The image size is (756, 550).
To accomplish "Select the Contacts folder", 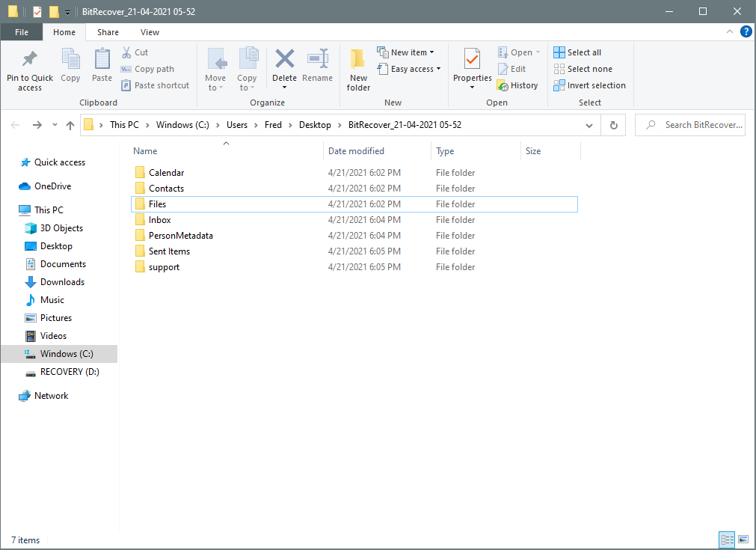I will pyautogui.click(x=354, y=189).
